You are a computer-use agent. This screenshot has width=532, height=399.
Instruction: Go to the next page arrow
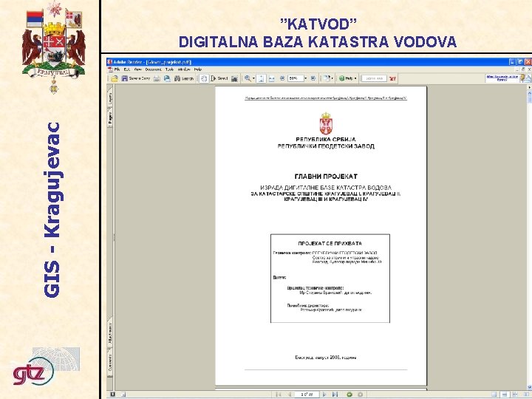tap(324, 395)
